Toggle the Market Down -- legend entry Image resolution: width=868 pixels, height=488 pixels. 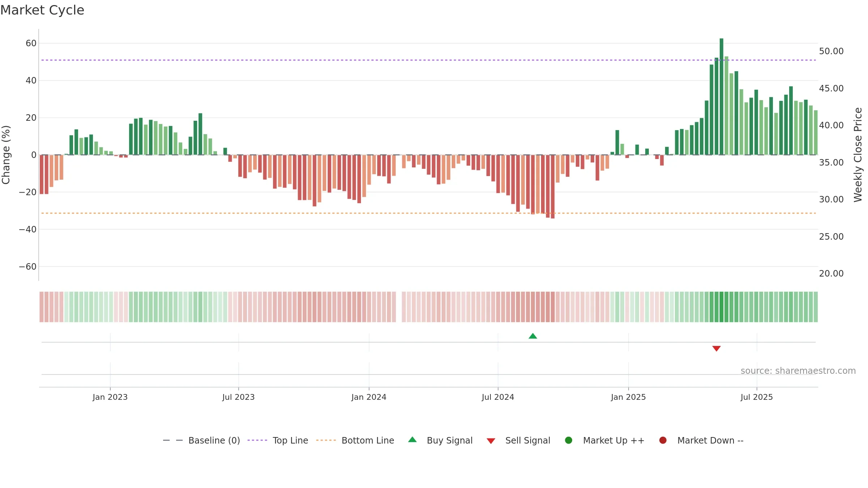701,440
